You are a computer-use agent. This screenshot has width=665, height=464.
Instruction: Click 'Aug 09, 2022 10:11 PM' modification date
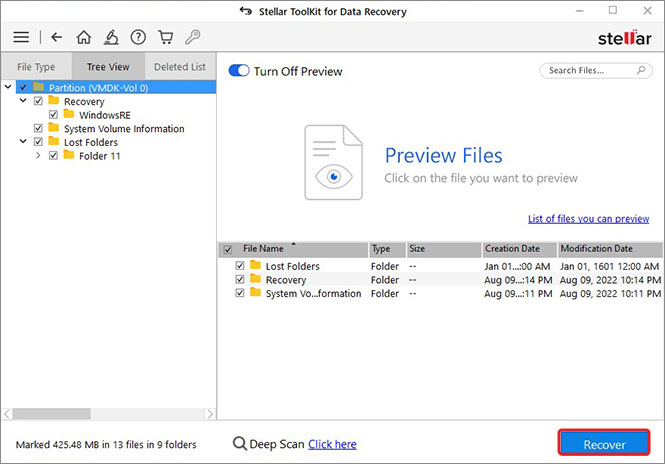pyautogui.click(x=610, y=293)
